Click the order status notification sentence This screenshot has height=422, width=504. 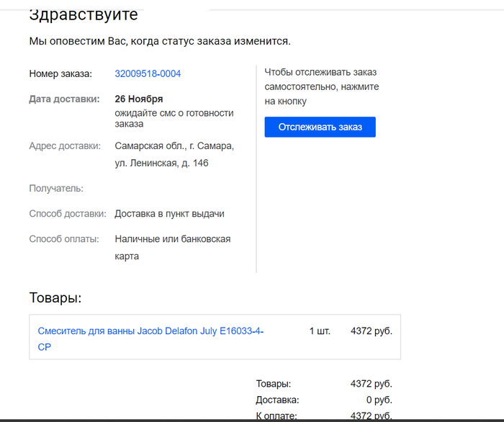pyautogui.click(x=160, y=41)
